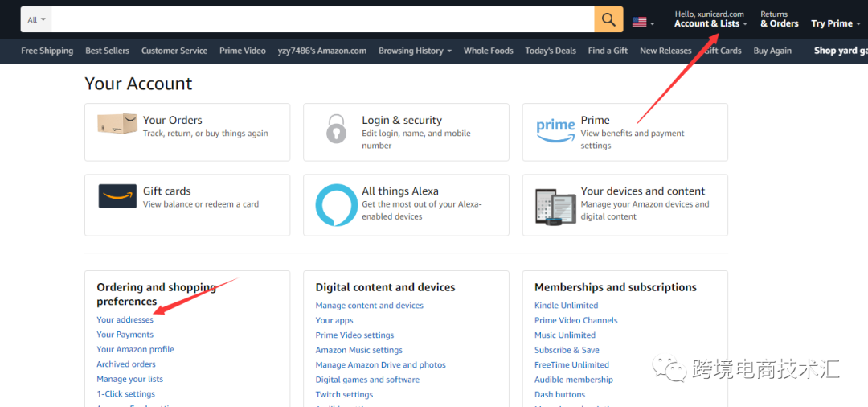The width and height of the screenshot is (868, 407).
Task: Open Your devices and content card title
Action: coord(643,191)
